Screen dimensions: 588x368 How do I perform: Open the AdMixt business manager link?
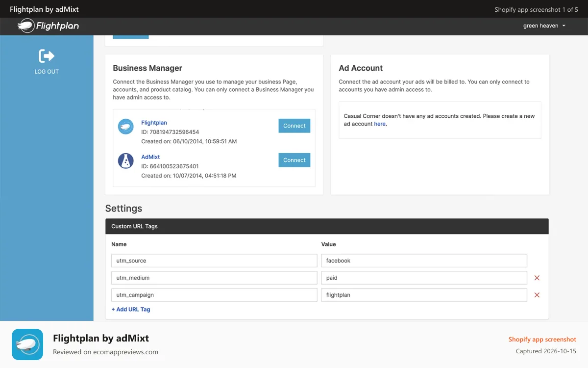[x=150, y=157]
